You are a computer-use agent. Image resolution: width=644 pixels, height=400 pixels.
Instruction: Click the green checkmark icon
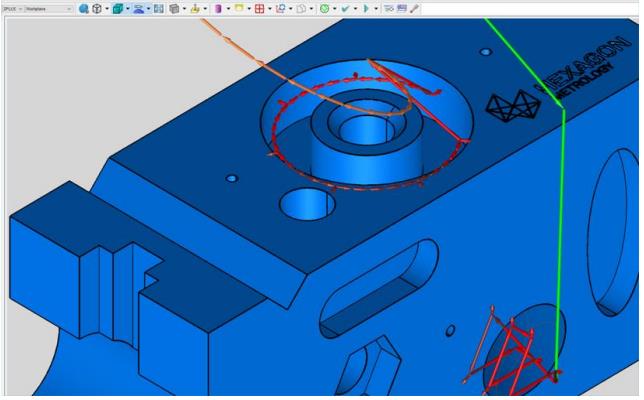pos(343,7)
